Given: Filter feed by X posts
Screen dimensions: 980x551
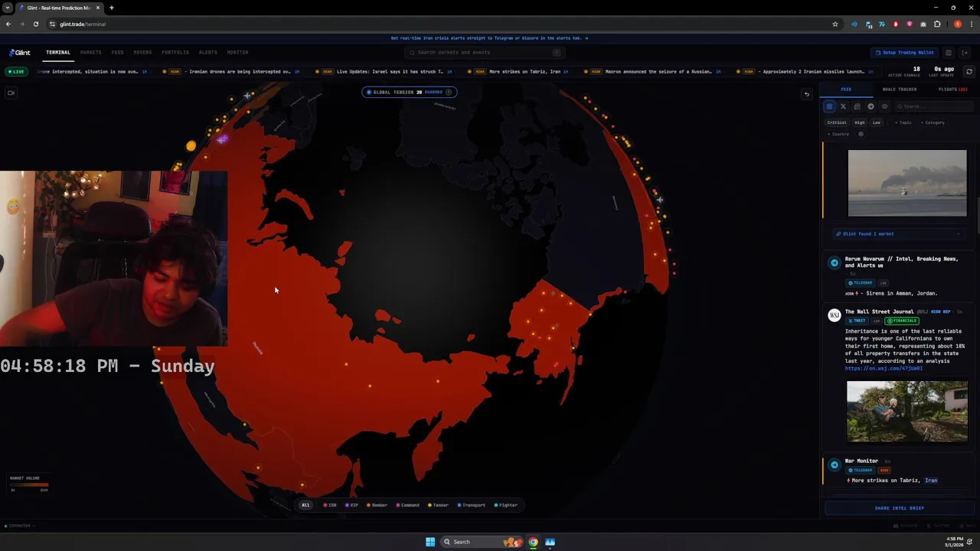Looking at the screenshot, I should click(x=843, y=106).
